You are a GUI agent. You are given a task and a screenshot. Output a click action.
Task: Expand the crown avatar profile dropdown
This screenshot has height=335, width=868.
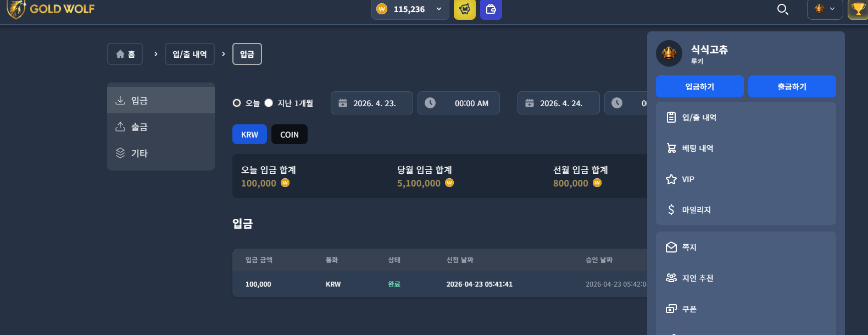[x=825, y=9]
